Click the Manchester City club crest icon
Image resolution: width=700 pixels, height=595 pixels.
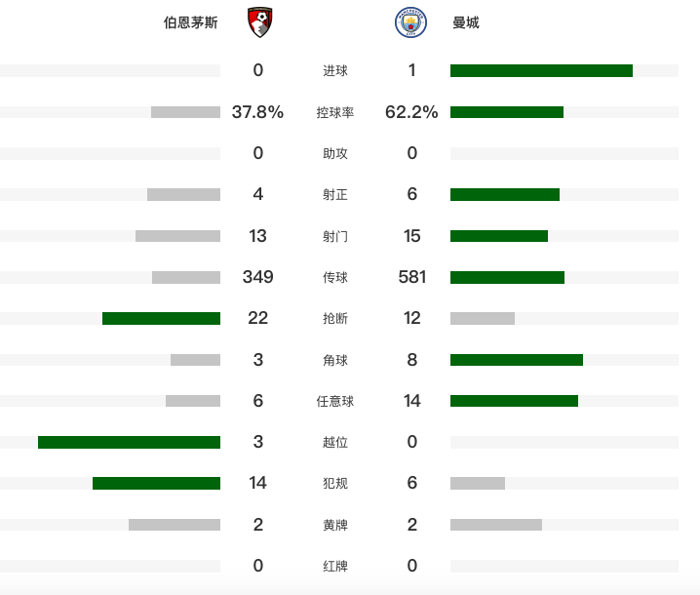pos(410,22)
